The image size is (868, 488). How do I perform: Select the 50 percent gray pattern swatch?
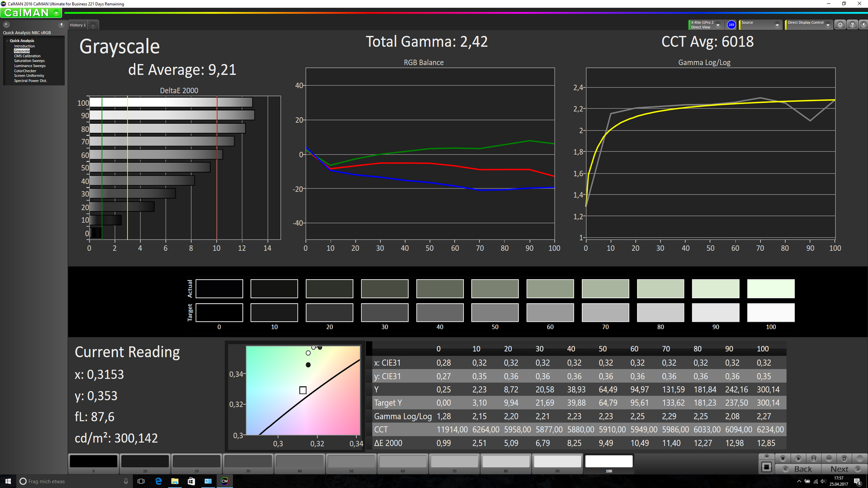tap(351, 461)
